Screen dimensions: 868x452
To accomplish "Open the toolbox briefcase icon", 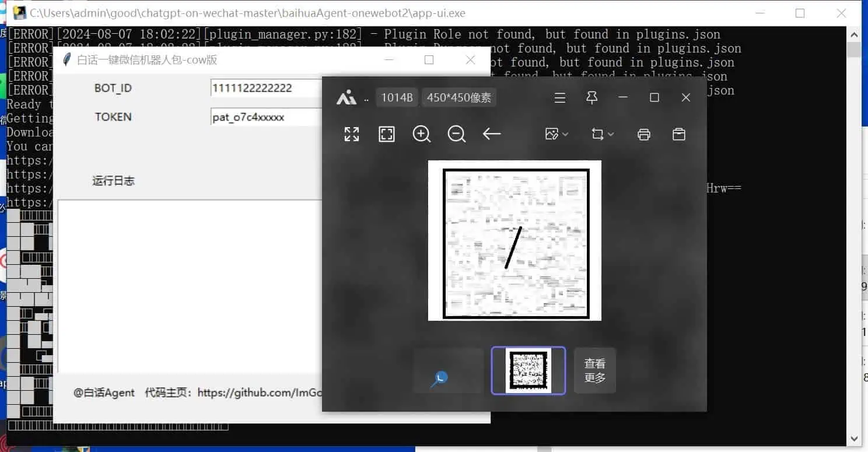I will [x=679, y=134].
